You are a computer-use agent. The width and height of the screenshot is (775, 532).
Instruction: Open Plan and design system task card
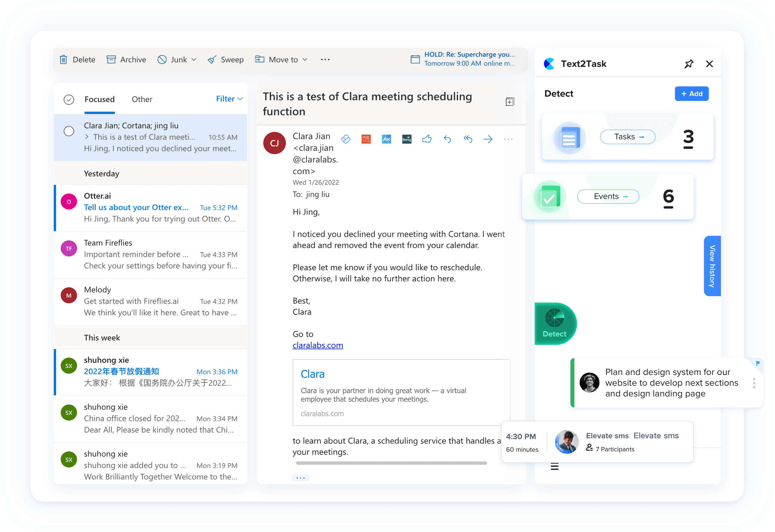pyautogui.click(x=667, y=383)
